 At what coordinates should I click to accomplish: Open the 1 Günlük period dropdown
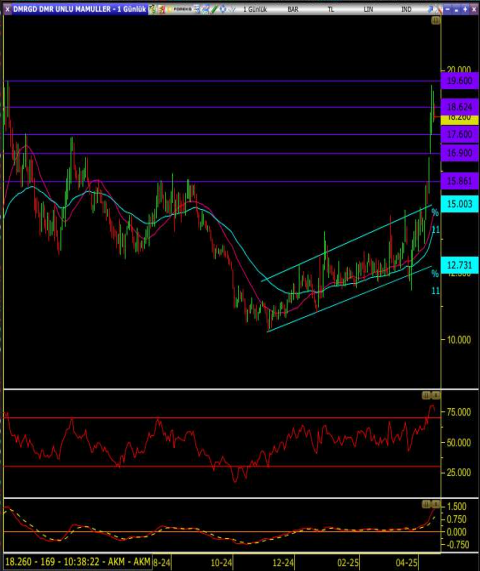[x=255, y=9]
